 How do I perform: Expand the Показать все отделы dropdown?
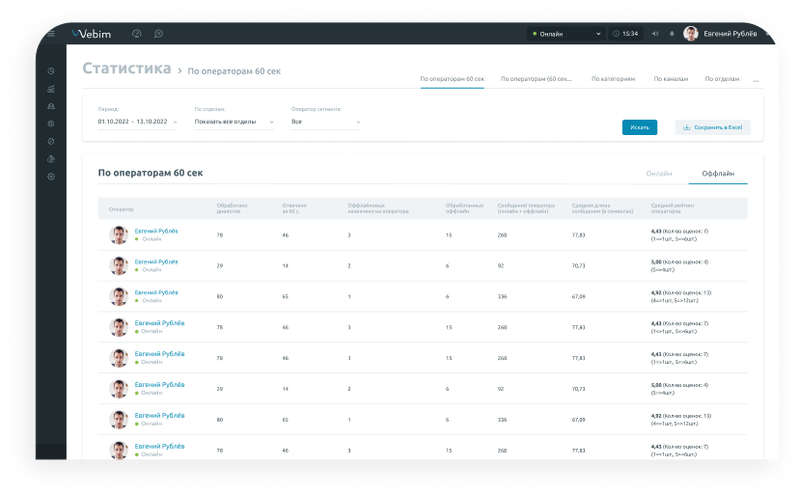[234, 122]
